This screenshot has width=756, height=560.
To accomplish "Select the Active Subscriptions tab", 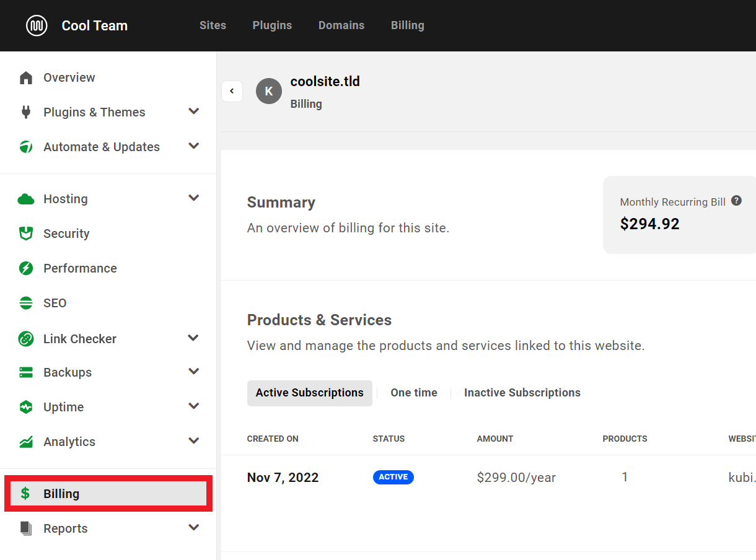I will point(310,393).
